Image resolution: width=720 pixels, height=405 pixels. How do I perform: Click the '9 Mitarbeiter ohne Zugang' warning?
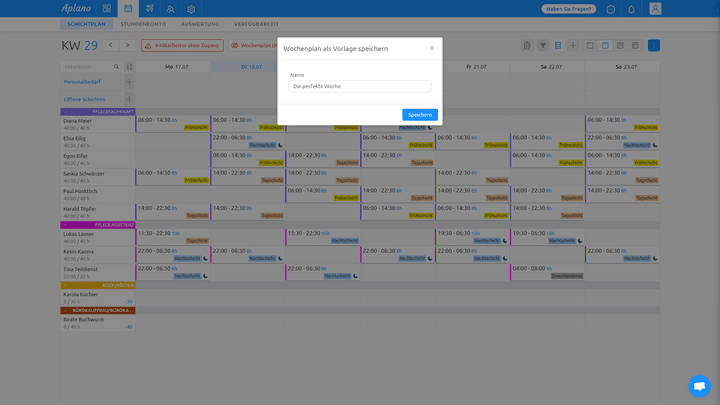pos(183,45)
